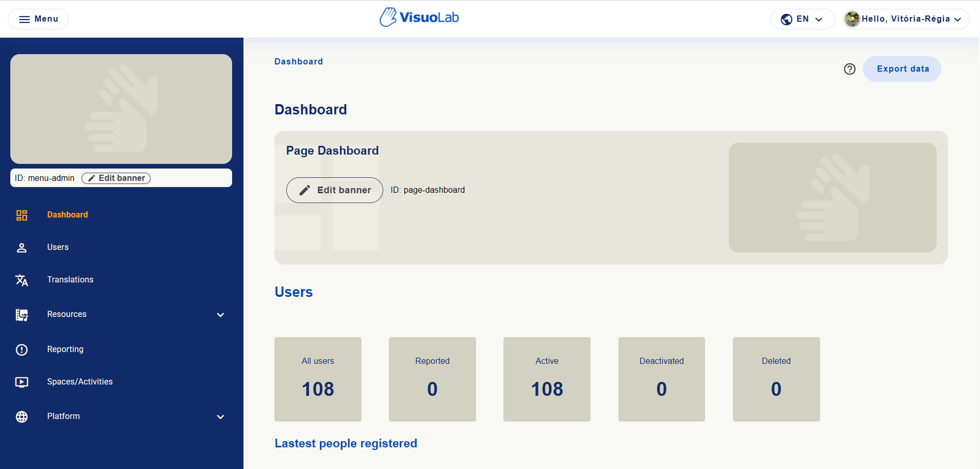The height and width of the screenshot is (469, 980).
Task: Click the Resources library icon
Action: 22,314
